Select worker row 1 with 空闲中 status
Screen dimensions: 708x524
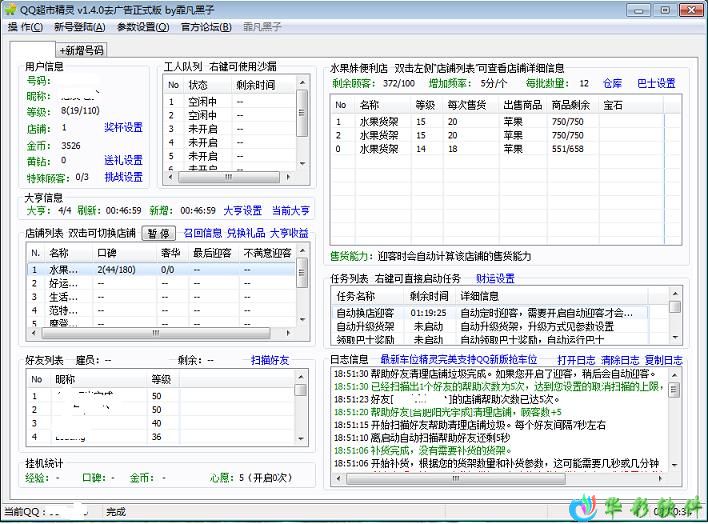pyautogui.click(x=230, y=102)
